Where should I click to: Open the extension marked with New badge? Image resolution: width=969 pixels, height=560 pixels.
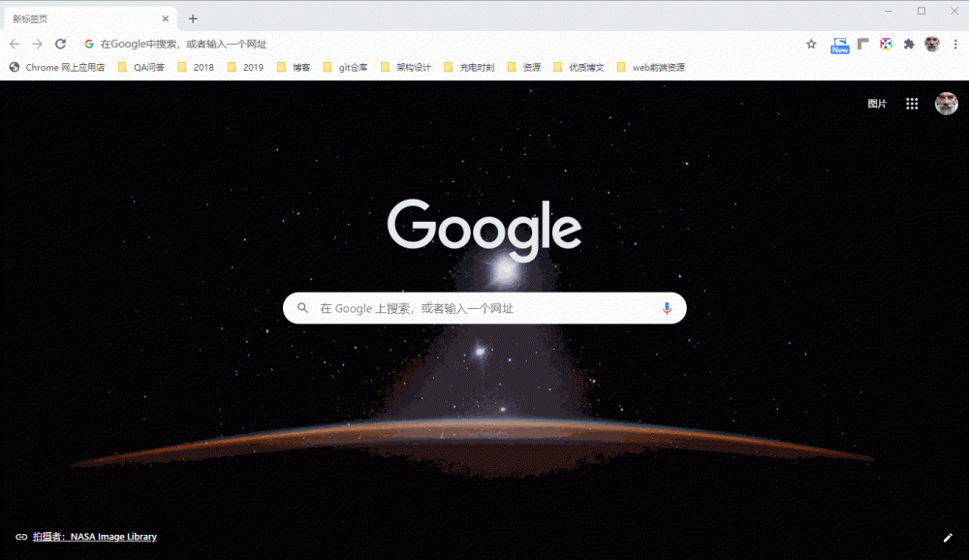[838, 44]
